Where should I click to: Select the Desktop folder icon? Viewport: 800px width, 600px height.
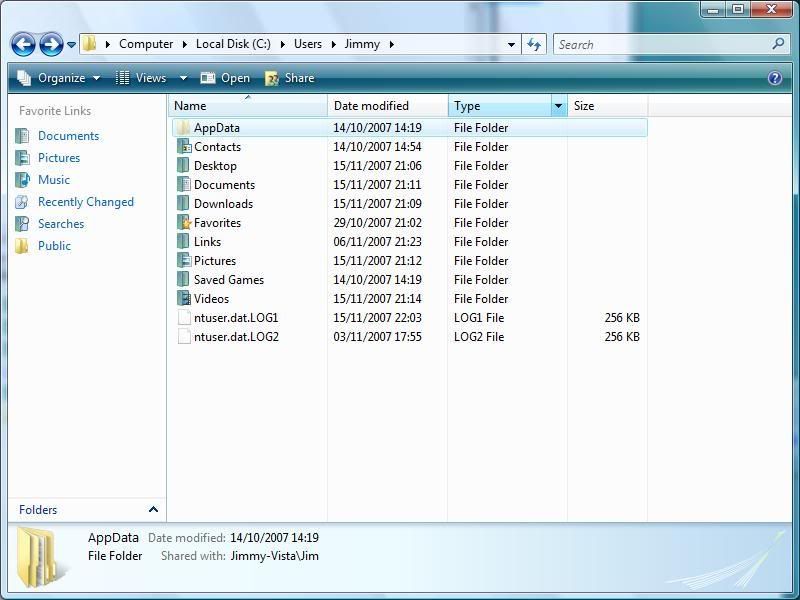click(x=183, y=165)
